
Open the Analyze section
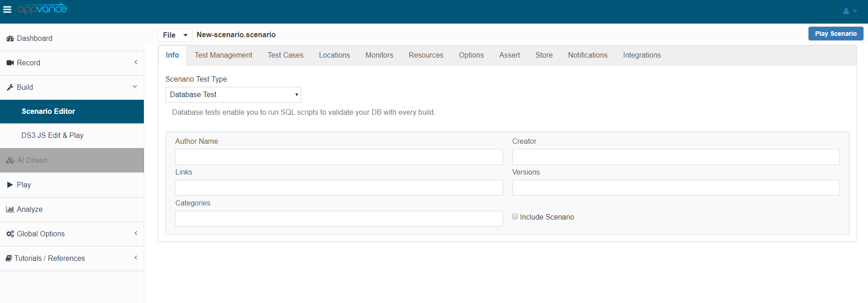point(72,210)
